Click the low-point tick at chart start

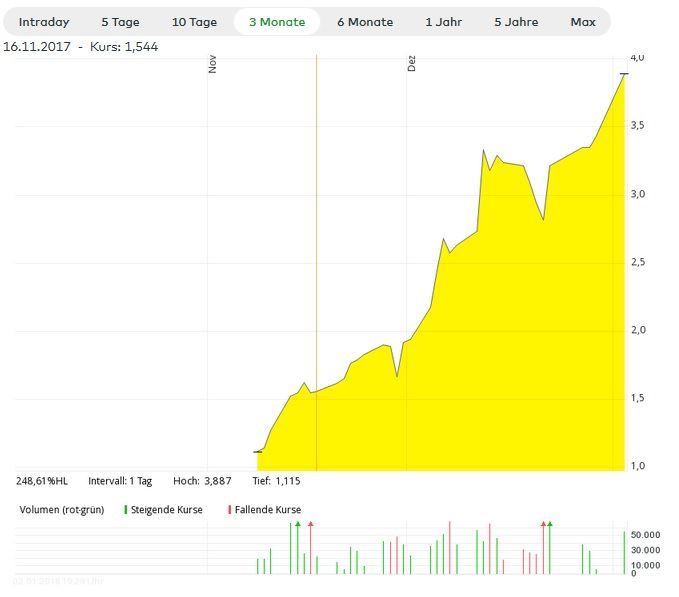click(258, 452)
